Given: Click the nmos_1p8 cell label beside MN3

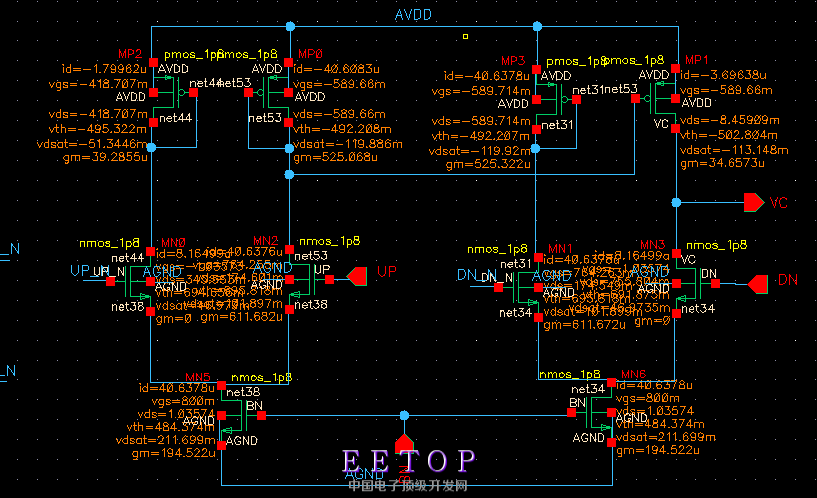Looking at the screenshot, I should click(716, 245).
